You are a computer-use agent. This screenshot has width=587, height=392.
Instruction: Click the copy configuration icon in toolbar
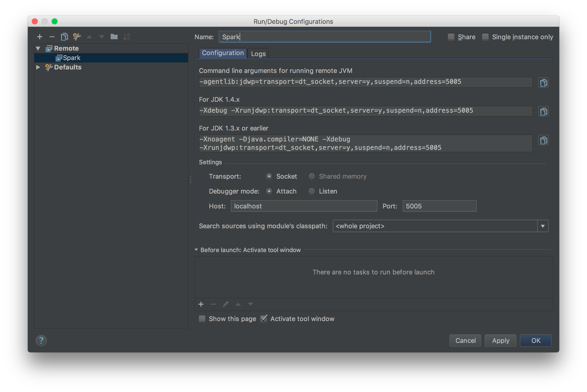tap(64, 37)
